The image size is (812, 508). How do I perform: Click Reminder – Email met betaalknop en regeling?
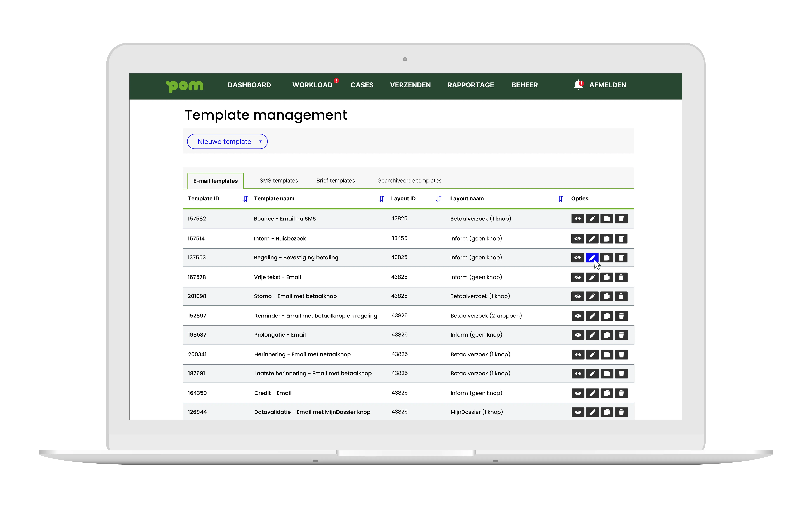316,316
